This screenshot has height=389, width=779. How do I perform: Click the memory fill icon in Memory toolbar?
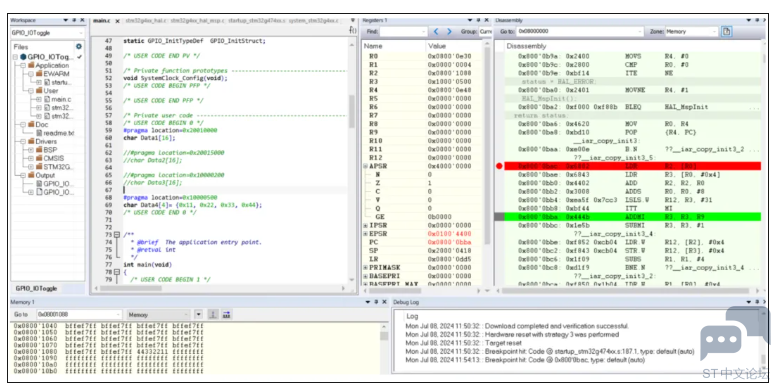click(x=227, y=314)
